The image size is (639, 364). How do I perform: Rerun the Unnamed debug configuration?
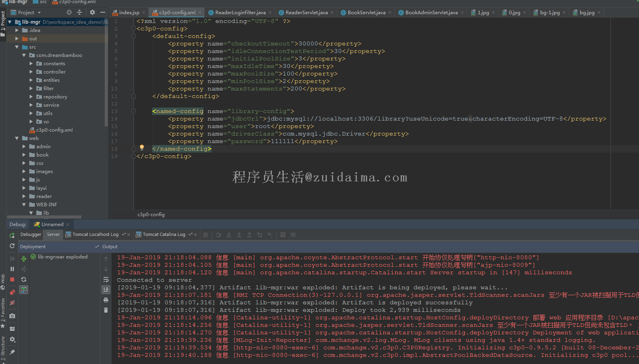point(12,235)
